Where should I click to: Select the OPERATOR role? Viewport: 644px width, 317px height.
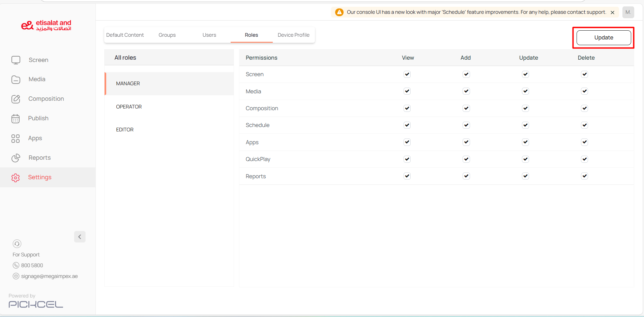[129, 107]
